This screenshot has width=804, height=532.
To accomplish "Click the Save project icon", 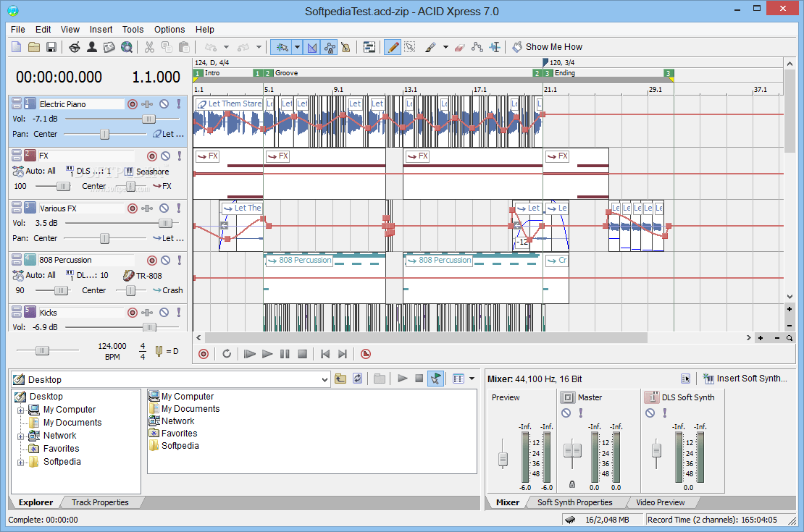I will click(x=51, y=47).
